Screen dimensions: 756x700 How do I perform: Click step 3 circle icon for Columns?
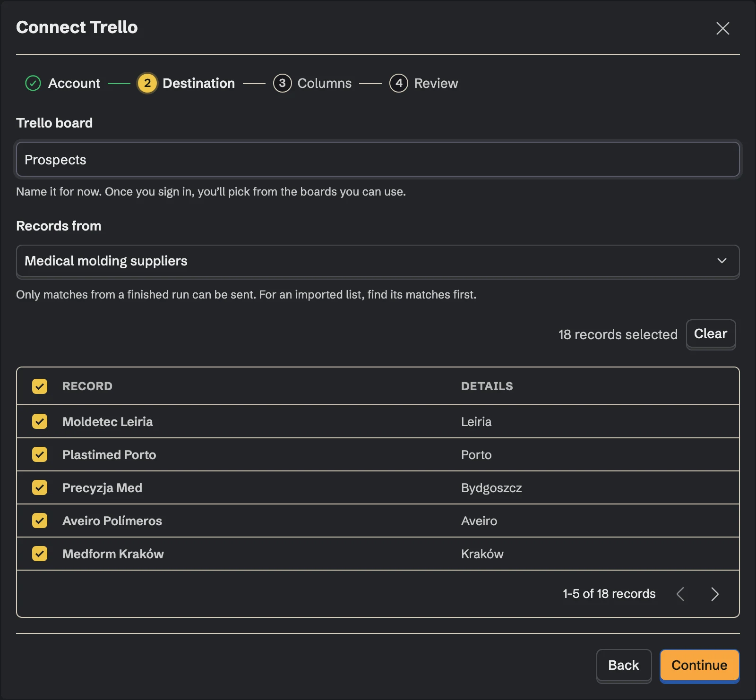click(x=282, y=83)
